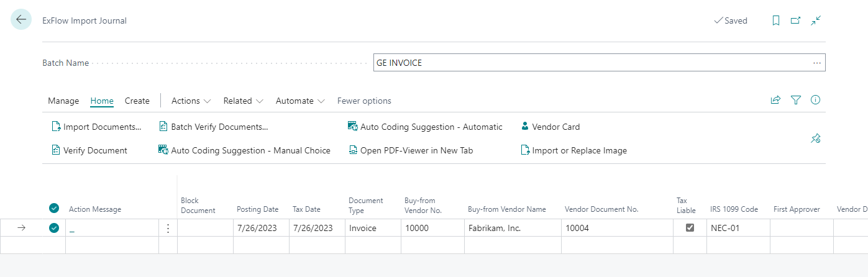The image size is (868, 277).
Task: Collapse the page with arrows icon
Action: [x=816, y=20]
